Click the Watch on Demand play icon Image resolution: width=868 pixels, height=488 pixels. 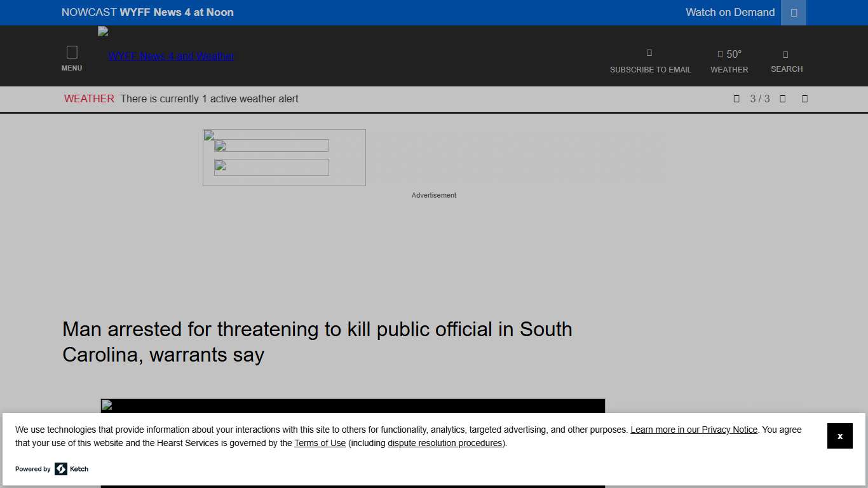pos(792,12)
